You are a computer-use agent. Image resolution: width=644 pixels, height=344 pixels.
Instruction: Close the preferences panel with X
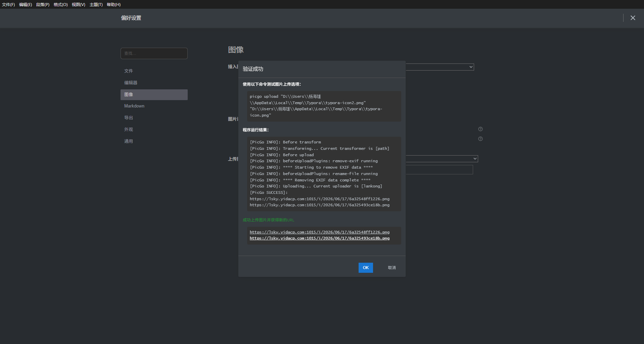633,18
